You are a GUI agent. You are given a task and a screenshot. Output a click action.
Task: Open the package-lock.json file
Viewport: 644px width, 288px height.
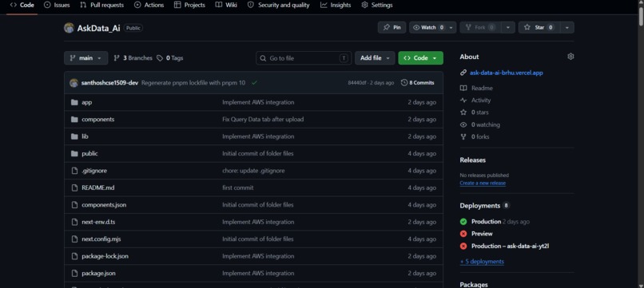[105, 256]
